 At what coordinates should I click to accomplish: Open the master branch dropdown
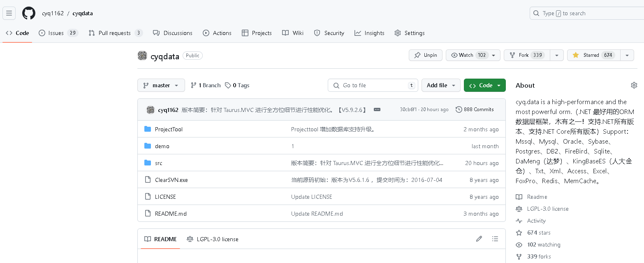pos(161,85)
